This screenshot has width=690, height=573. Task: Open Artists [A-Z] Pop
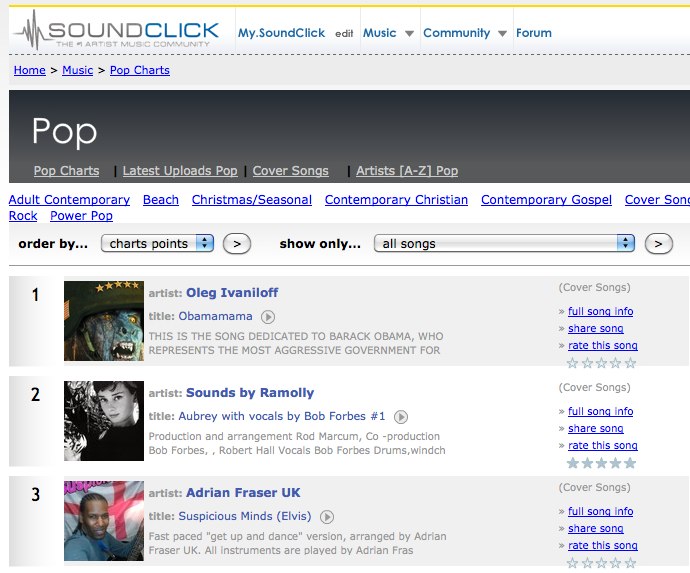pyautogui.click(x=407, y=171)
